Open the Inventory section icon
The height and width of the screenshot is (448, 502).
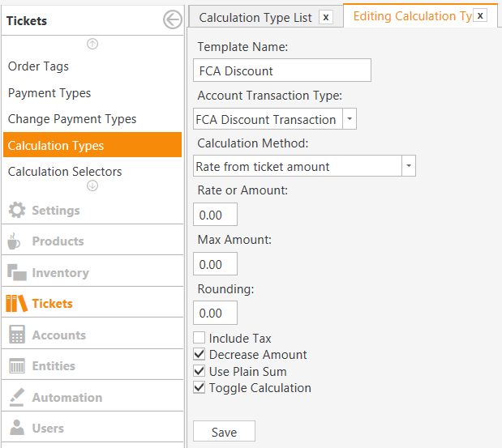pos(17,272)
